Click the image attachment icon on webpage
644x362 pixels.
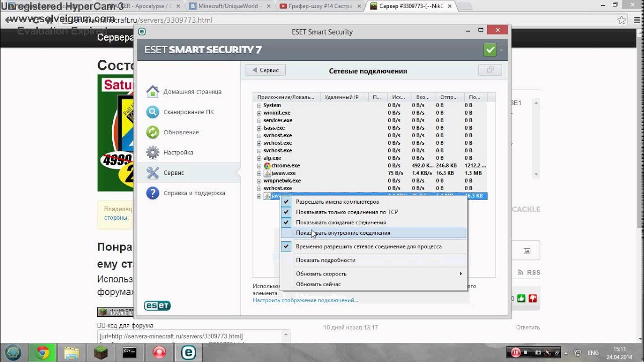point(527,250)
